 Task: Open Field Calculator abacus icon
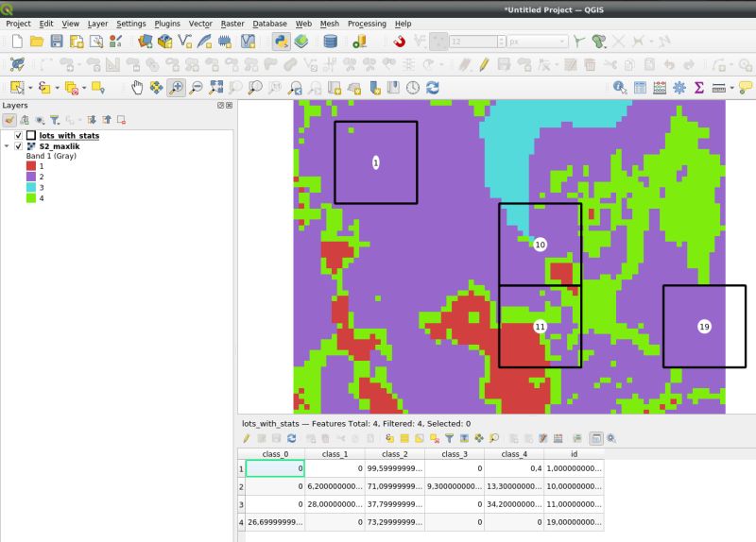click(660, 88)
